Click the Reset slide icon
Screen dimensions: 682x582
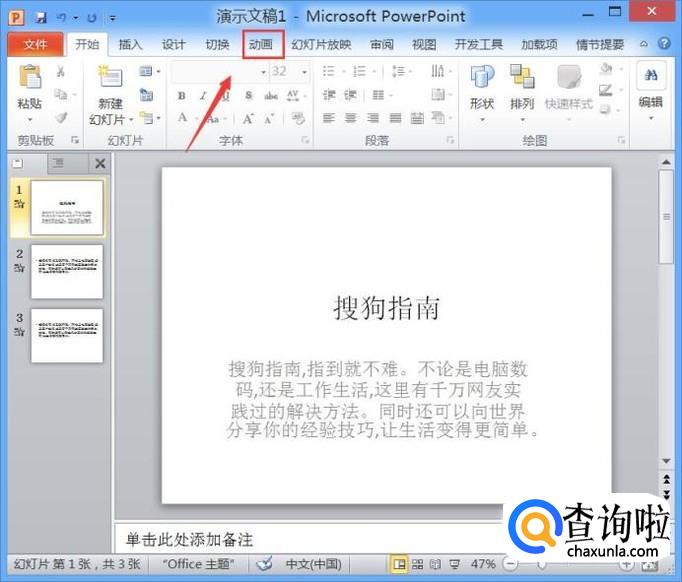146,94
